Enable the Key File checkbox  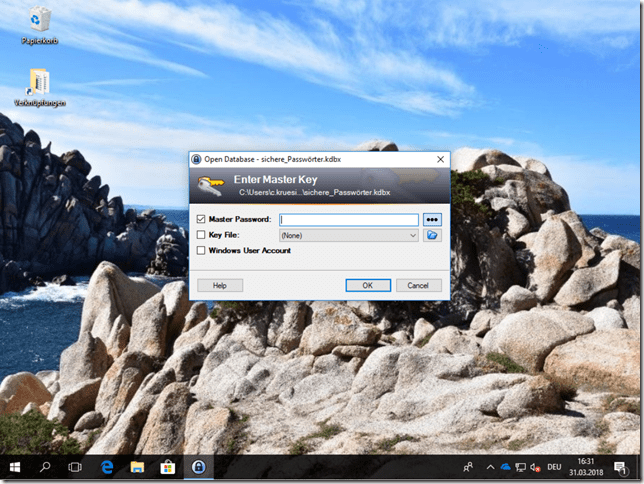[201, 235]
